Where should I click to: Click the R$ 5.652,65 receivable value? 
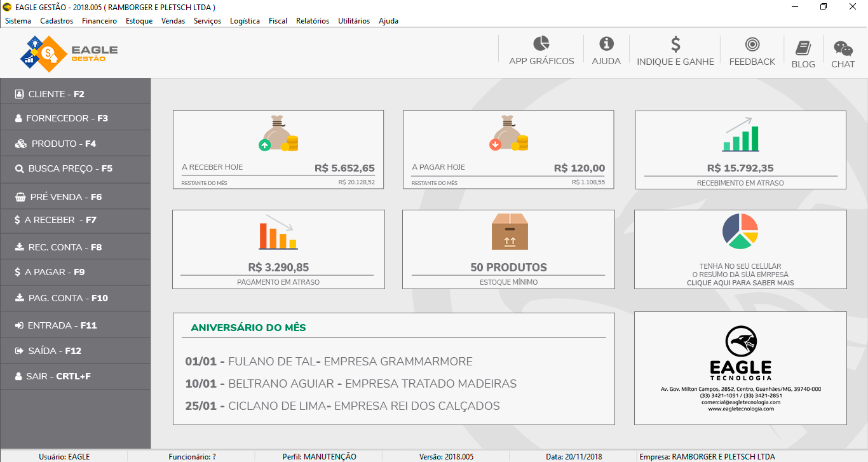(345, 168)
